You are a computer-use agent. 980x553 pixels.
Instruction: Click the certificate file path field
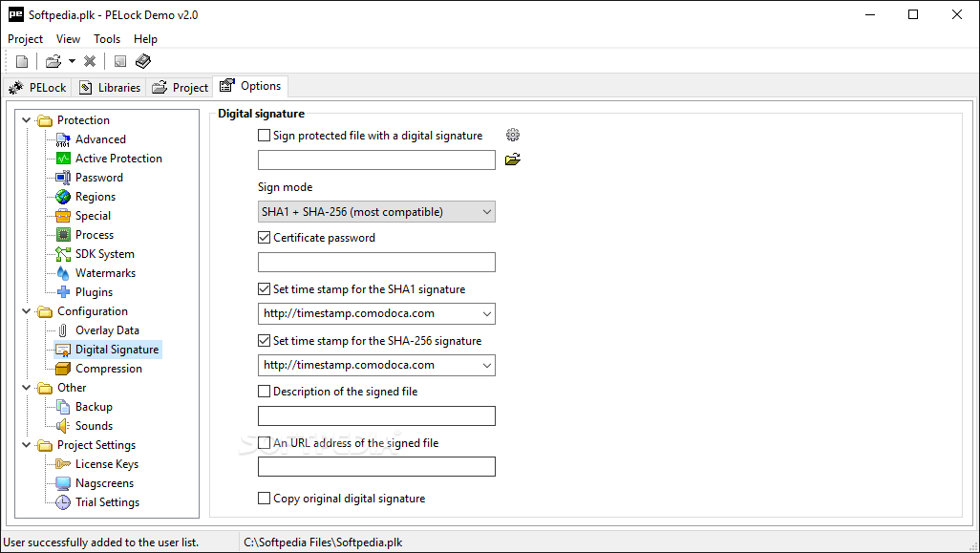coord(376,160)
